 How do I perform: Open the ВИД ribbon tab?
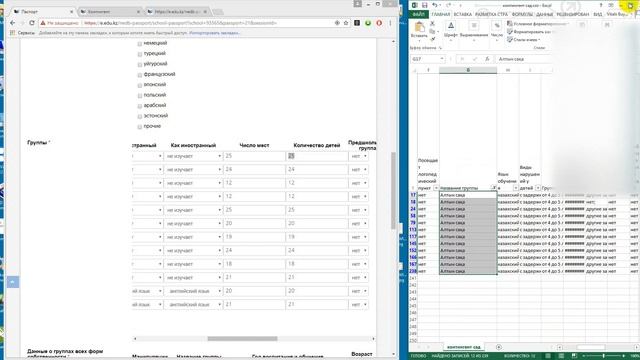598,14
